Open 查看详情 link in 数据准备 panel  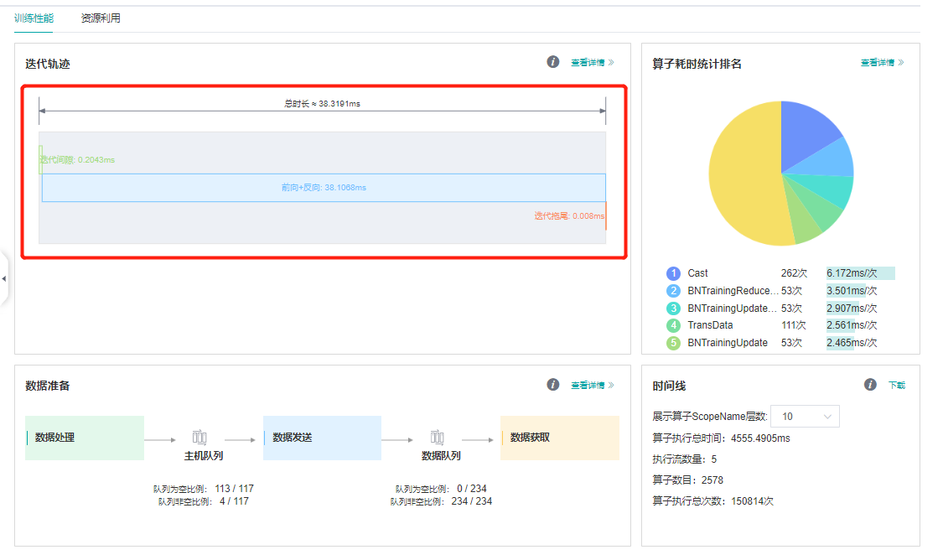click(592, 386)
